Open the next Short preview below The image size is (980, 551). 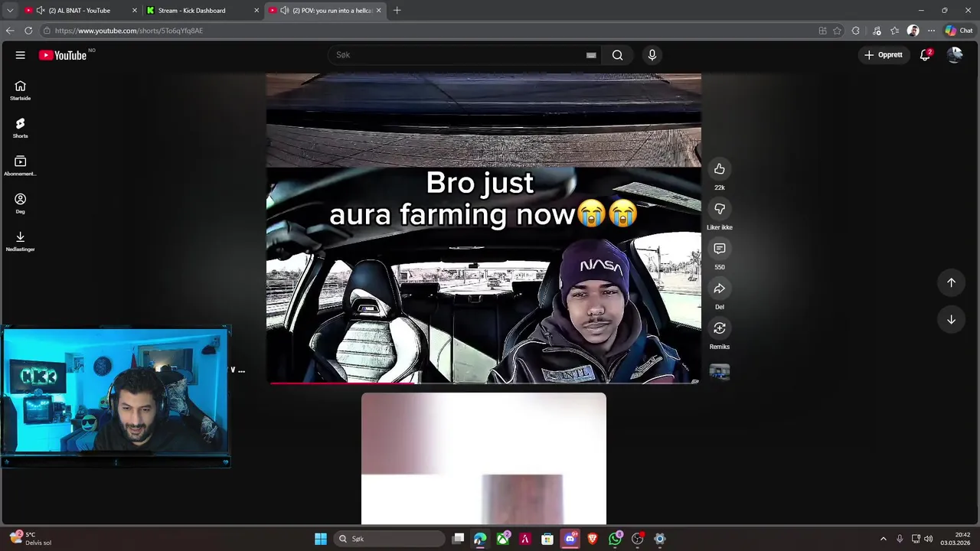point(484,459)
